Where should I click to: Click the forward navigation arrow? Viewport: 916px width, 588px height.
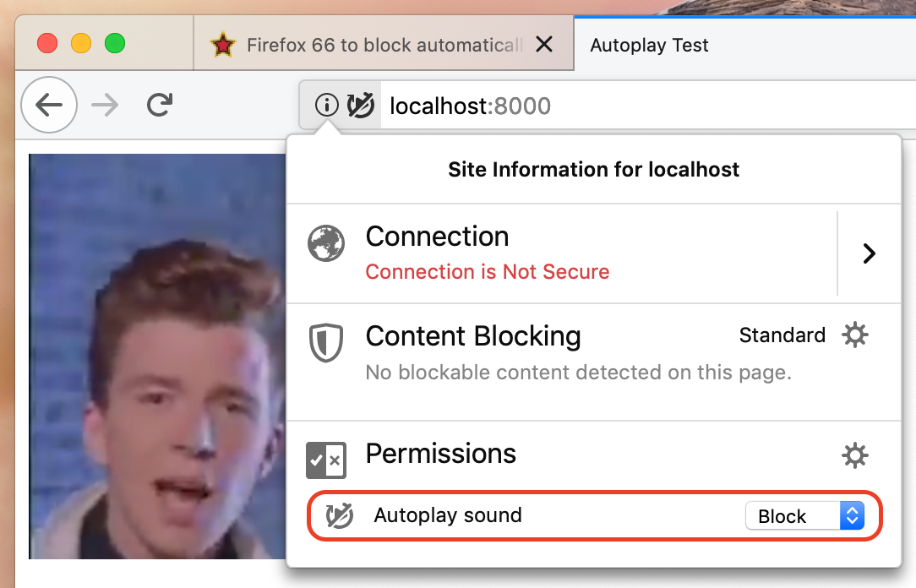click(x=105, y=105)
